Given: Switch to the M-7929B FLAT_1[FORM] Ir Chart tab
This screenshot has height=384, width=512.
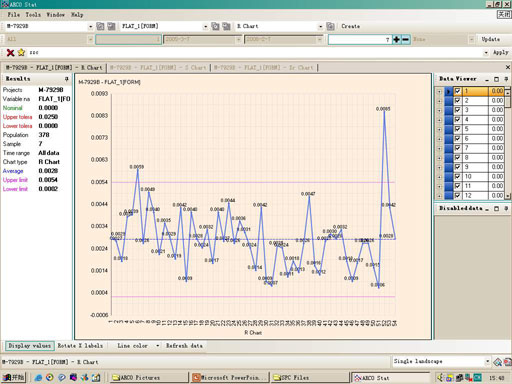Looking at the screenshot, I should pyautogui.click(x=264, y=68).
